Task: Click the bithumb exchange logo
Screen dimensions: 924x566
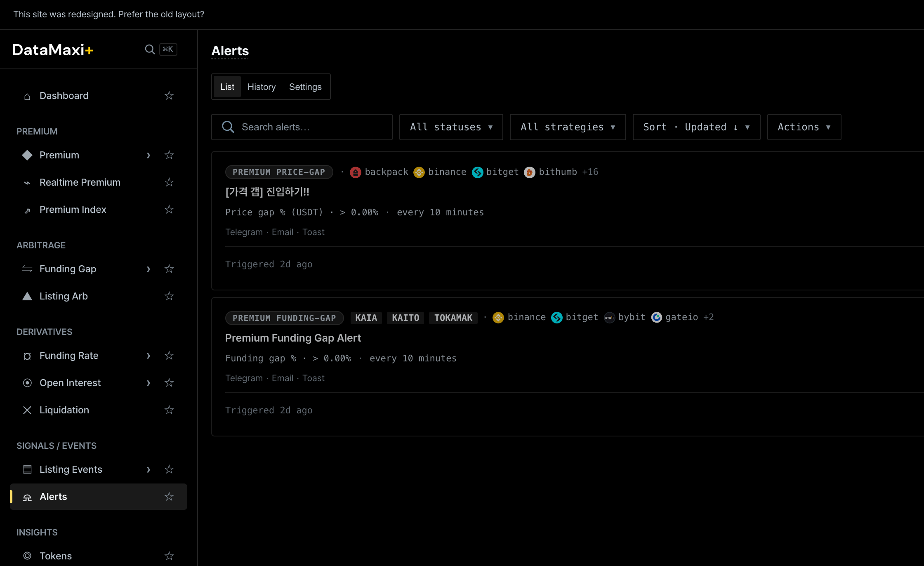Action: 530,172
